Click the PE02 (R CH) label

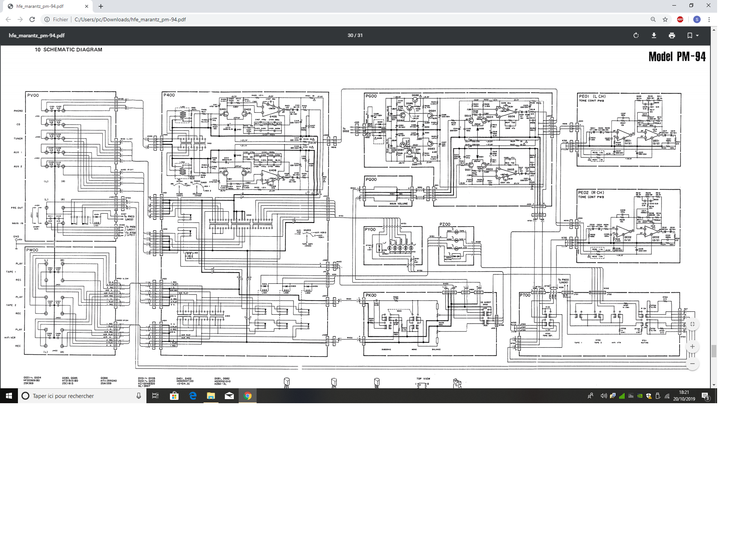coord(591,193)
